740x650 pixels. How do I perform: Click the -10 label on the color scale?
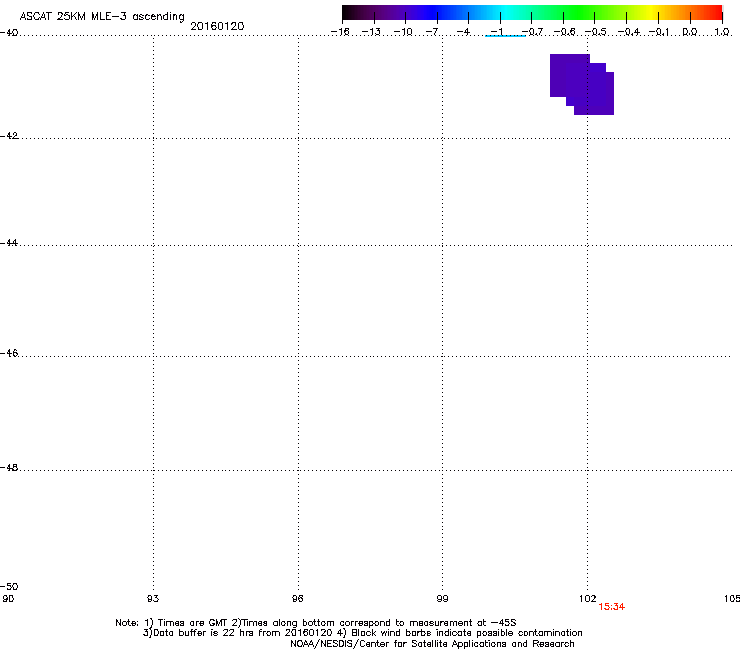point(403,32)
